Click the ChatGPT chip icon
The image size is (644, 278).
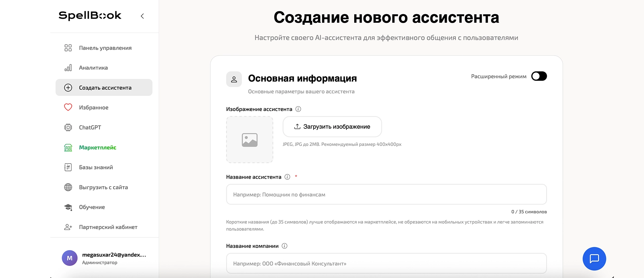(x=68, y=127)
